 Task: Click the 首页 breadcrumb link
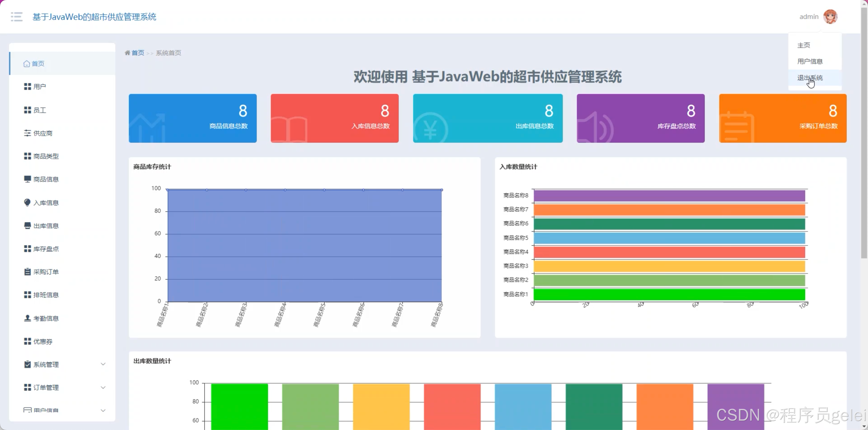tap(137, 53)
